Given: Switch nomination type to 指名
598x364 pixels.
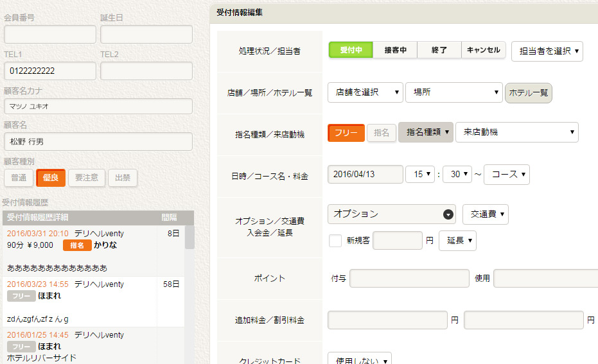Looking at the screenshot, I should pos(382,133).
